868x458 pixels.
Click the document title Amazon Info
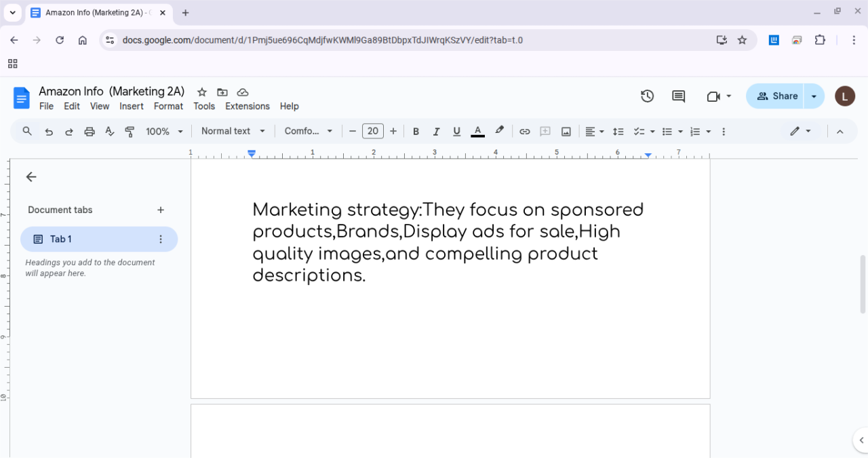tap(112, 92)
